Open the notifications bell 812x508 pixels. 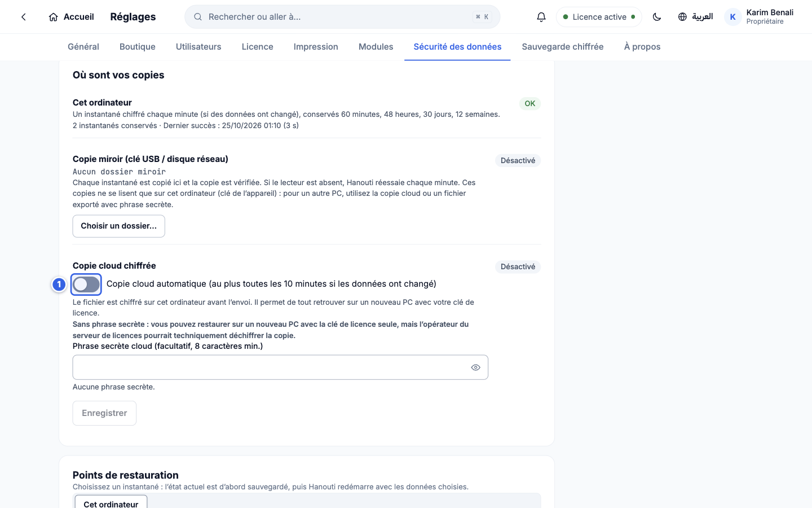tap(541, 17)
